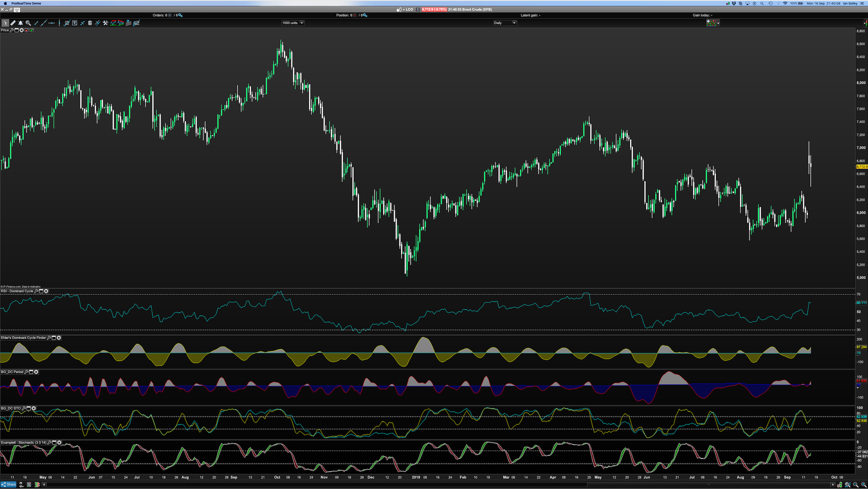Open the wrench and hammer settings tool
Viewport: 868px width, 489px height.
[105, 23]
